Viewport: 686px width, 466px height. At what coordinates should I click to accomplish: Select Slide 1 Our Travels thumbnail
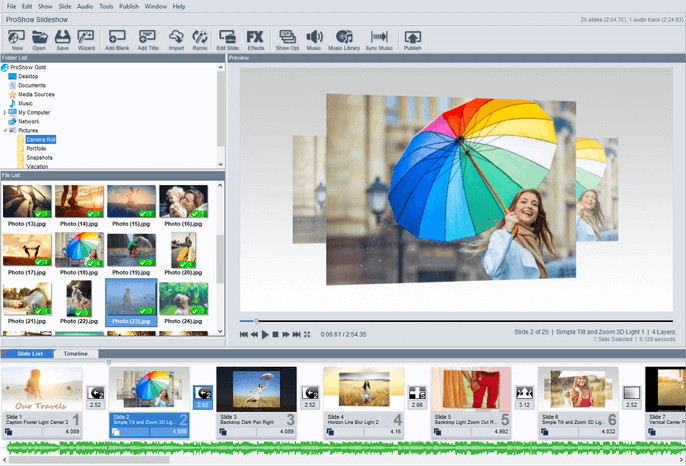(42, 389)
